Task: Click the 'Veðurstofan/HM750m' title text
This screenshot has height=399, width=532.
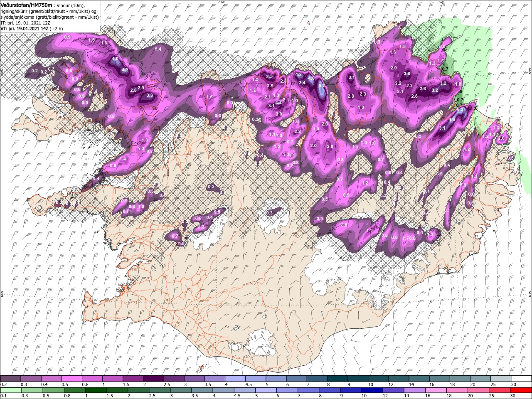Action: (x=27, y=5)
